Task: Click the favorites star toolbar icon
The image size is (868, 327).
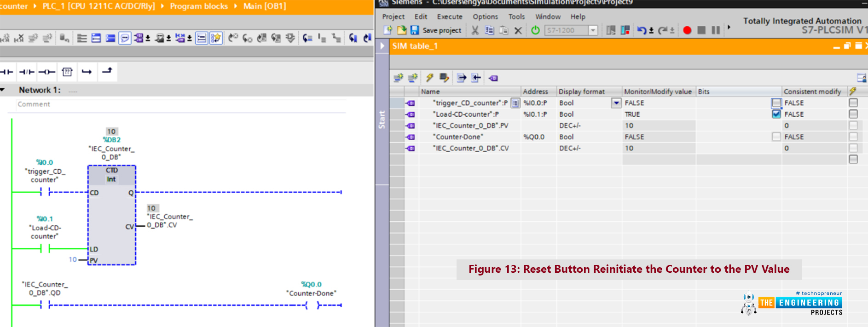Action: 215,38
